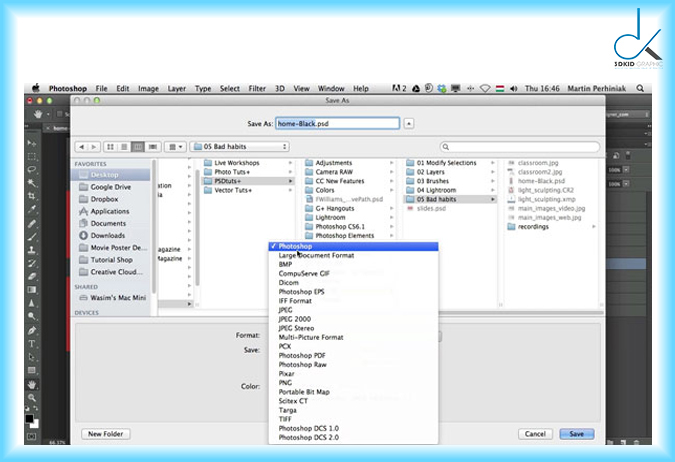Screen dimensions: 675x462
Task: Switch dialog to column view
Action: [x=138, y=147]
